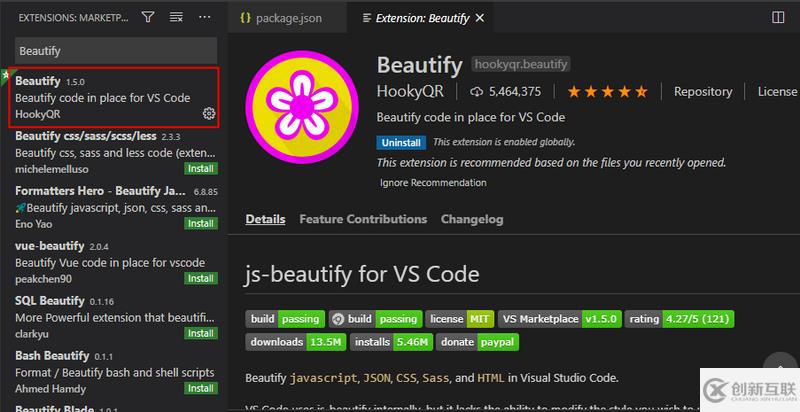Click the js-beautify for VS Code heading
This screenshot has width=800, height=412.
(362, 274)
